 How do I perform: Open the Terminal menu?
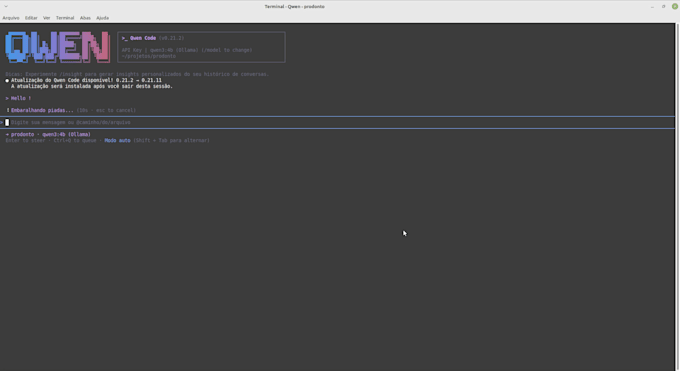click(65, 18)
